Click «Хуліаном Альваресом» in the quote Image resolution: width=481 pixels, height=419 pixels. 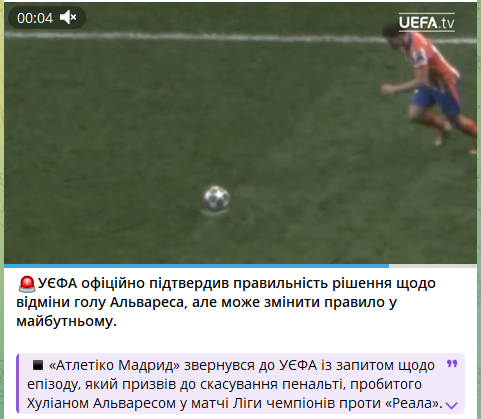pyautogui.click(x=101, y=403)
